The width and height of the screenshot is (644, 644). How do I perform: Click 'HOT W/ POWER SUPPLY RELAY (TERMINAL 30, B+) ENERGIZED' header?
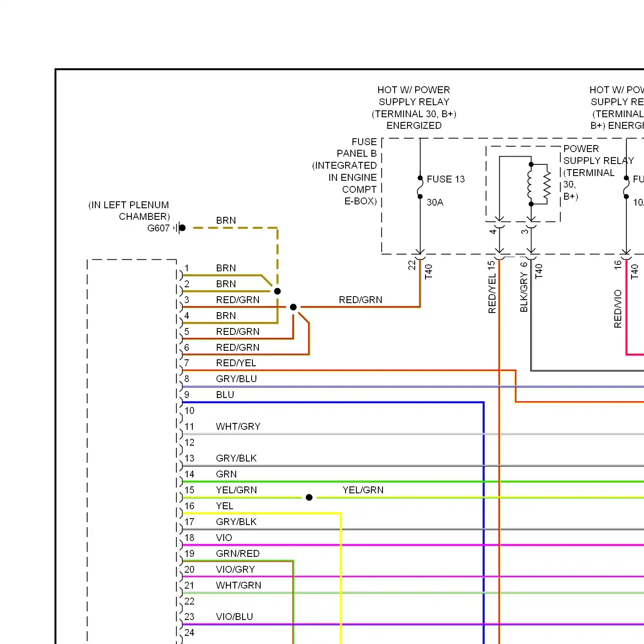[x=414, y=108]
